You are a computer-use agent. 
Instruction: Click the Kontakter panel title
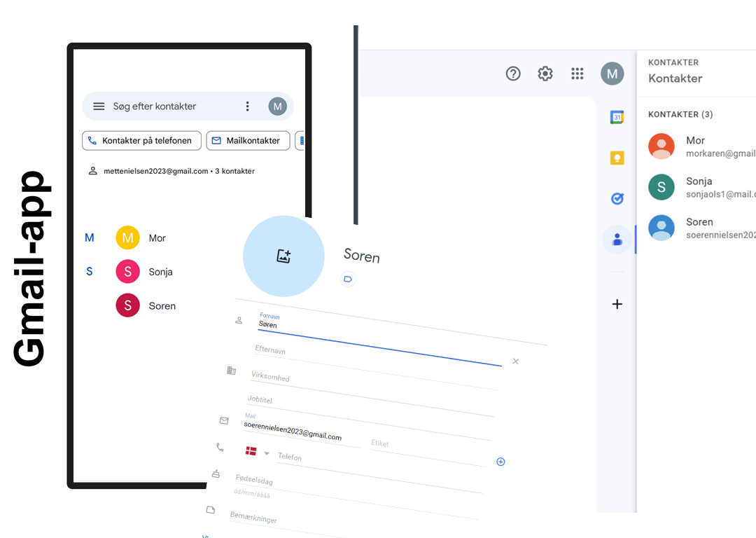(675, 78)
